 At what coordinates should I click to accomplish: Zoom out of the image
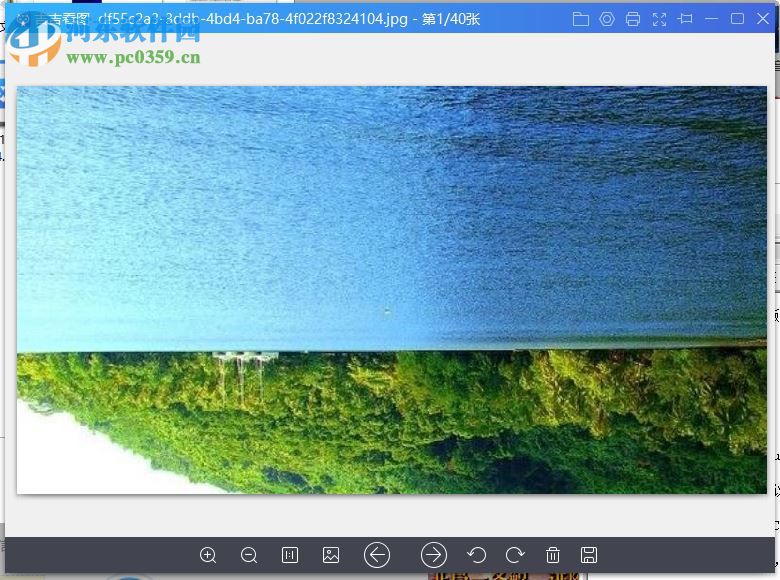(x=249, y=555)
